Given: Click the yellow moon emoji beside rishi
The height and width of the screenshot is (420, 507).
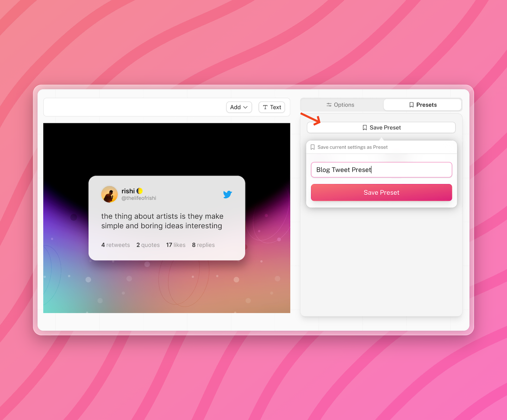Looking at the screenshot, I should 139,191.
